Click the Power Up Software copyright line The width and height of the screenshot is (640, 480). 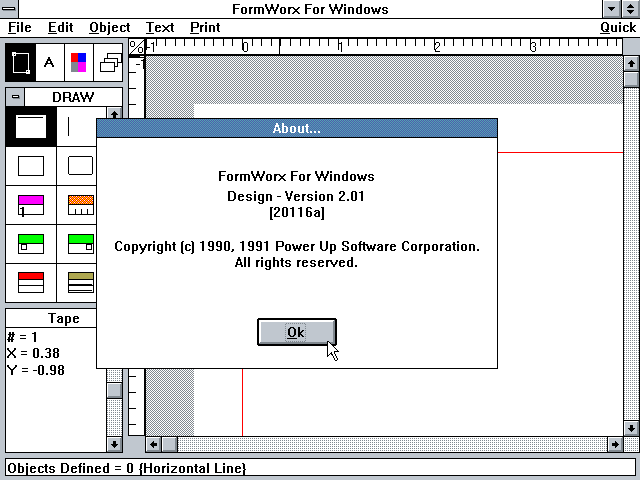(297, 247)
